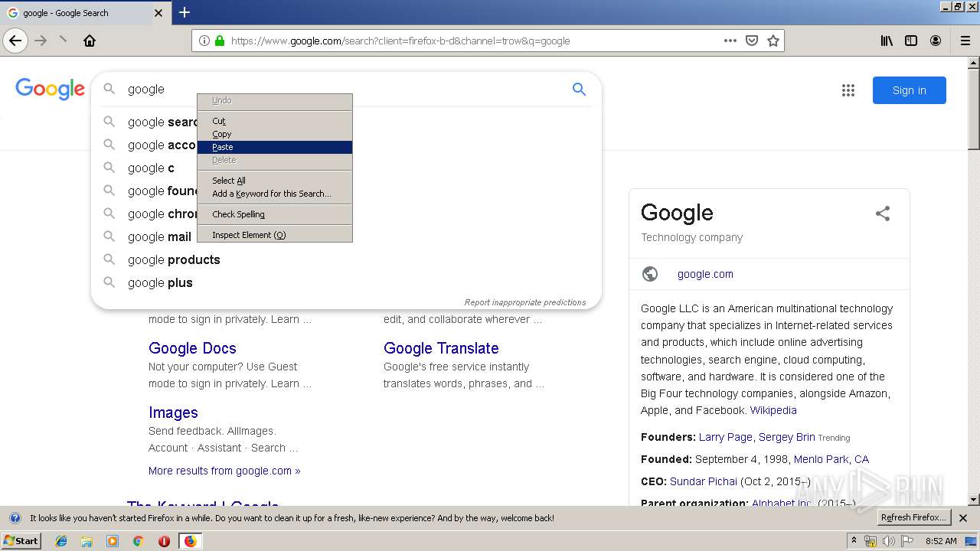Screen dimensions: 980x551
Task: Open the Firefox home page
Action: [90, 41]
